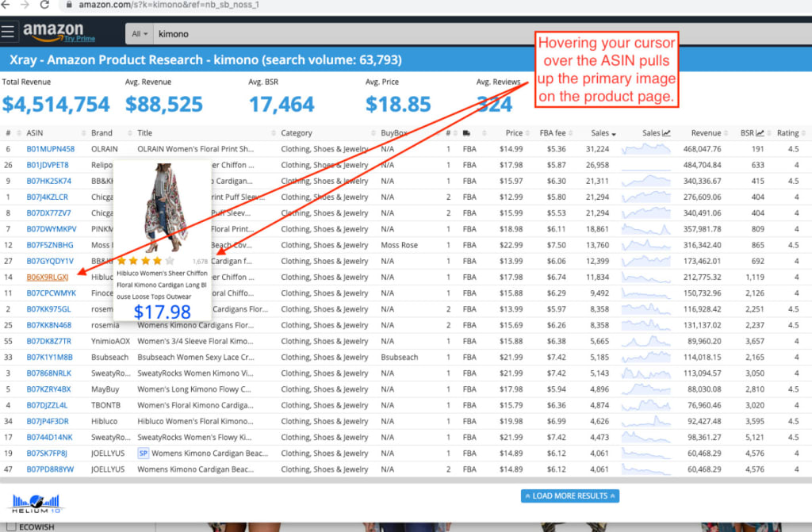This screenshot has width=812, height=532.
Task: Open ASIN link B0744D14NK
Action: coord(49,438)
